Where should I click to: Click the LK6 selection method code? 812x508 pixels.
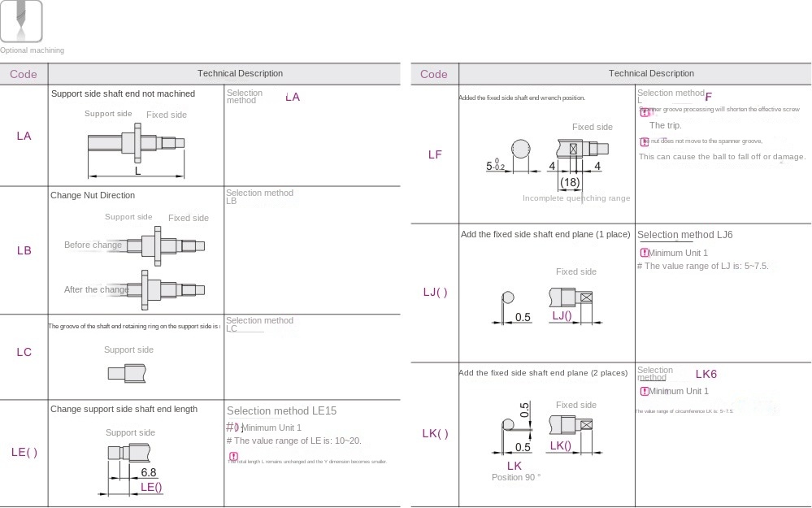(x=706, y=374)
